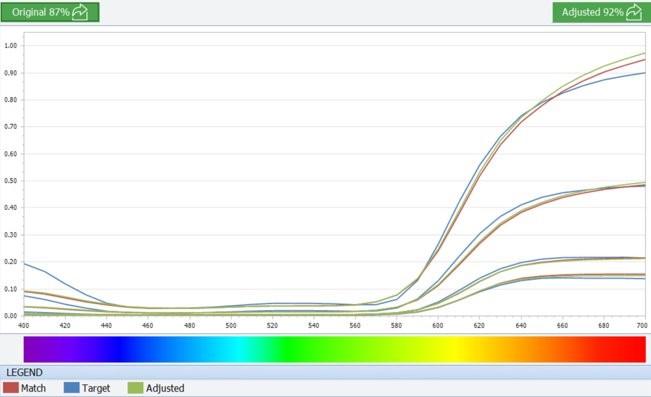Click the share icon on Original button
651x397 pixels.
[x=80, y=12]
